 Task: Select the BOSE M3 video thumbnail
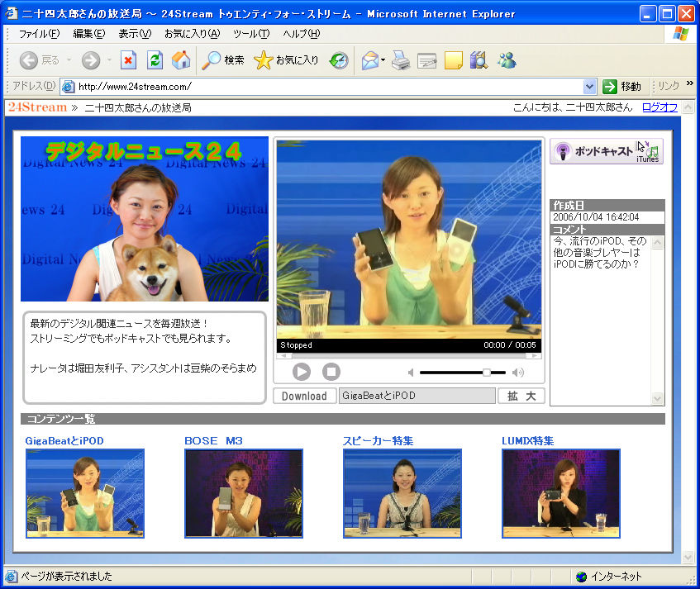click(243, 493)
